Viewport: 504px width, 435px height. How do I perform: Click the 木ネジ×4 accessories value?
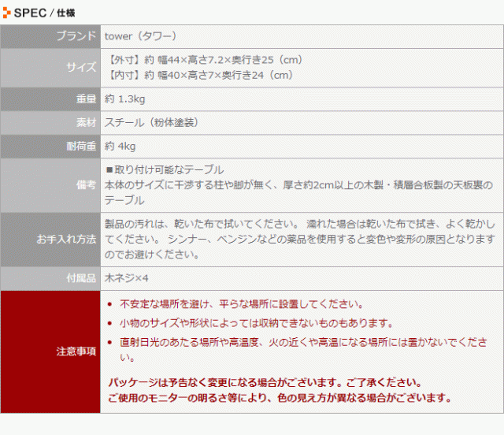coord(125,278)
